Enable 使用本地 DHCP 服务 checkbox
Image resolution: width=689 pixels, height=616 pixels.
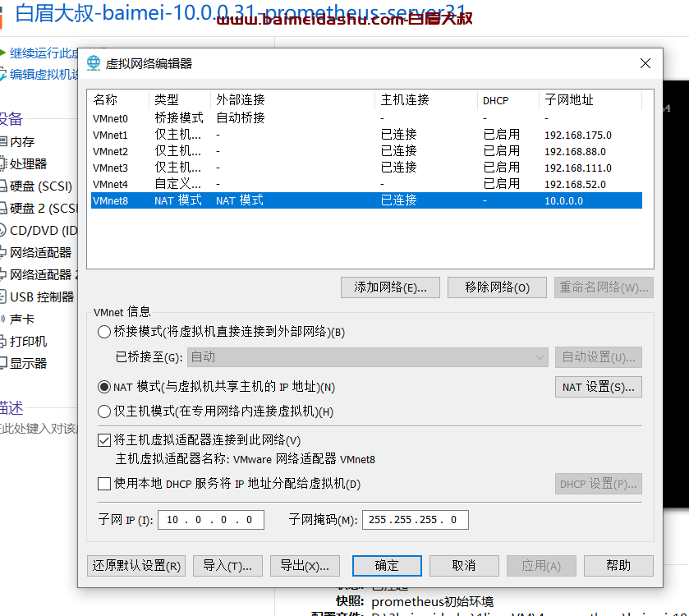[x=104, y=484]
